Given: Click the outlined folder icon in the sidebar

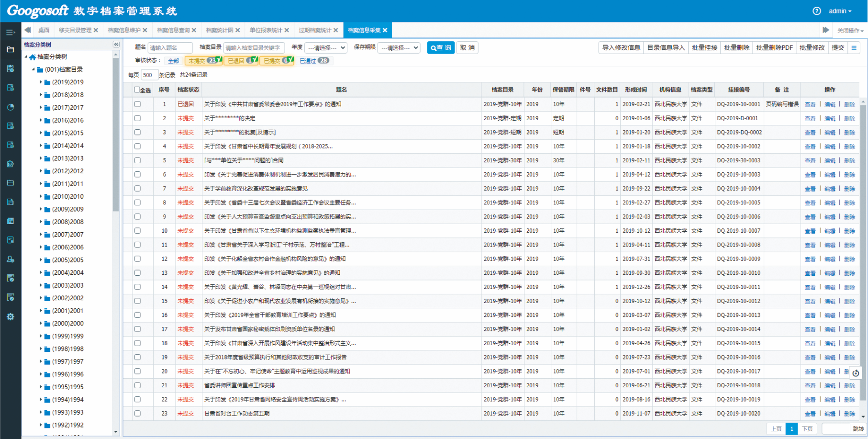Looking at the screenshot, I should [x=10, y=183].
